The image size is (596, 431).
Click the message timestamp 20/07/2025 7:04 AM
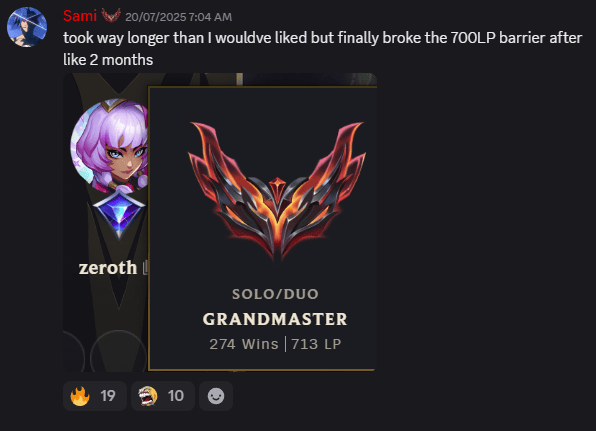pyautogui.click(x=178, y=17)
